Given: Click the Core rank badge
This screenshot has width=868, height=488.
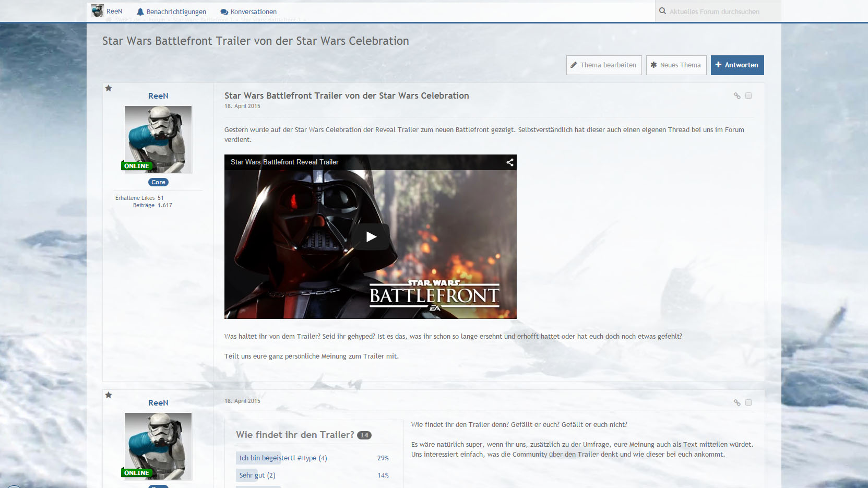Looking at the screenshot, I should pos(158,182).
